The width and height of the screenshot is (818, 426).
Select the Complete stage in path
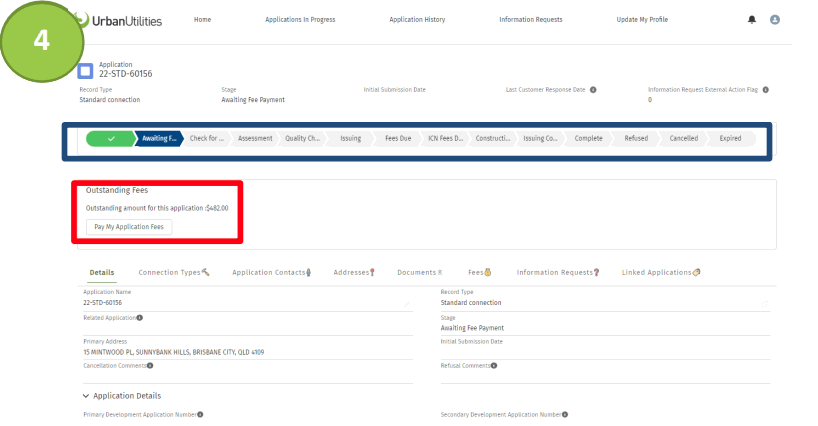[x=588, y=138]
